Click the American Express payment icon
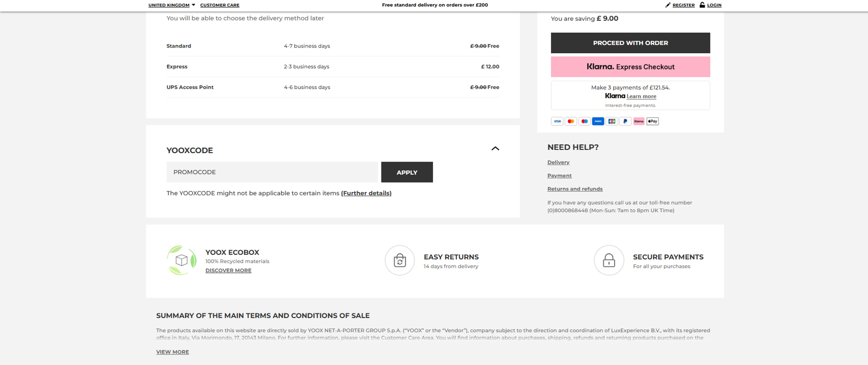 tap(598, 121)
